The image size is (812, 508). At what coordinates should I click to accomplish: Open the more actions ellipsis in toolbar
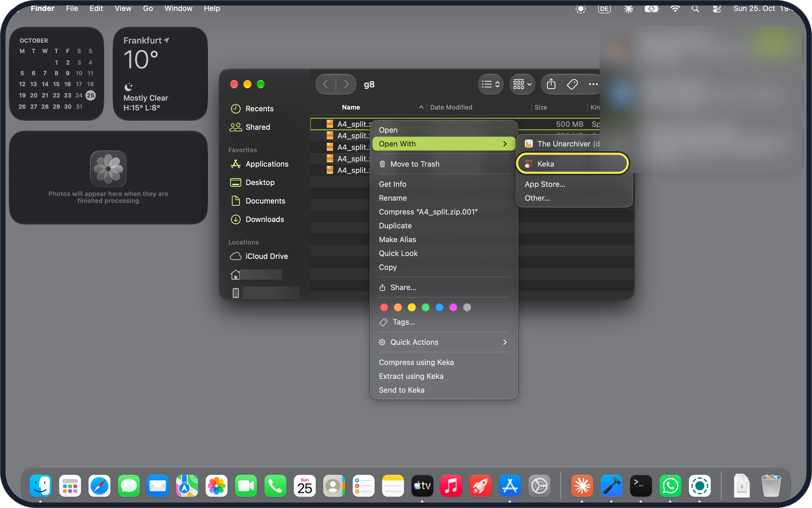pos(593,84)
